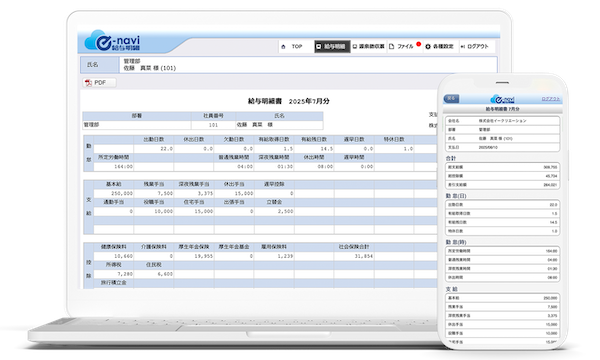Screen dimensions: 600x360
Task: Select the 給与明細 menu tab
Action: click(332, 47)
